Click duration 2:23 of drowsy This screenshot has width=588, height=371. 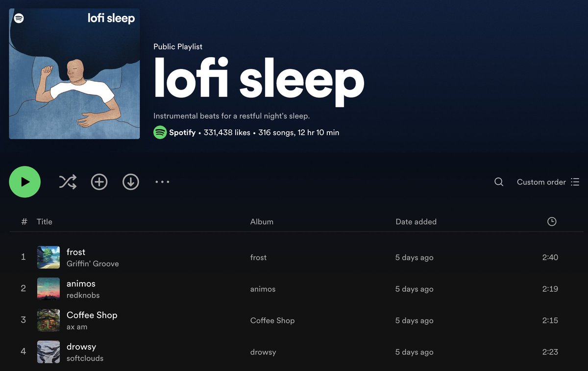pos(550,352)
